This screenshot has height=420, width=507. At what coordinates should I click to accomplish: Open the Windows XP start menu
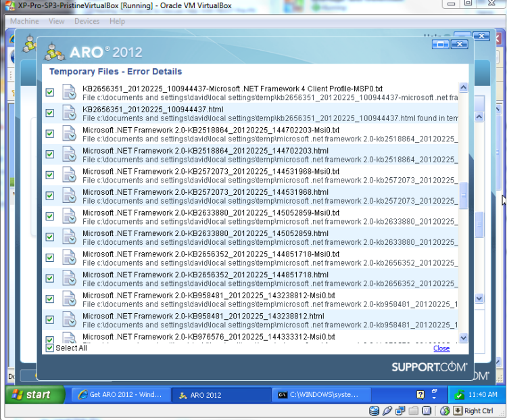[x=35, y=394]
